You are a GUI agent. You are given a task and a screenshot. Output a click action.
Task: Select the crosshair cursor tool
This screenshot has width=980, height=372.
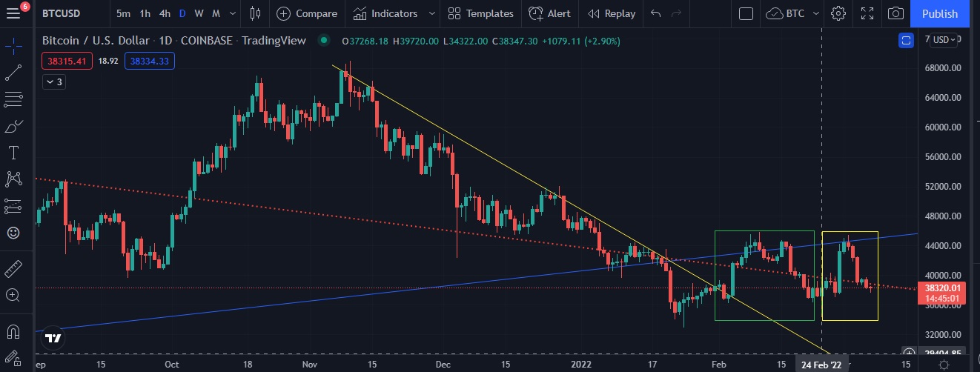[x=13, y=47]
